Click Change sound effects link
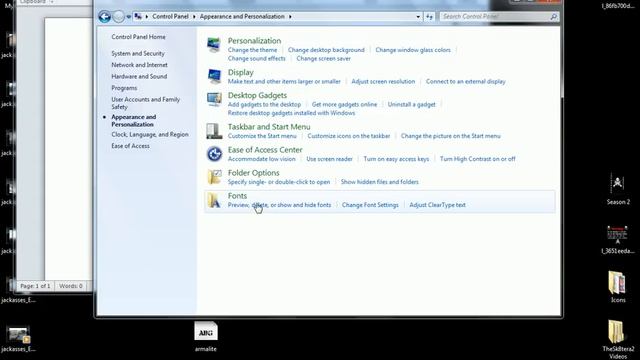 [257, 58]
